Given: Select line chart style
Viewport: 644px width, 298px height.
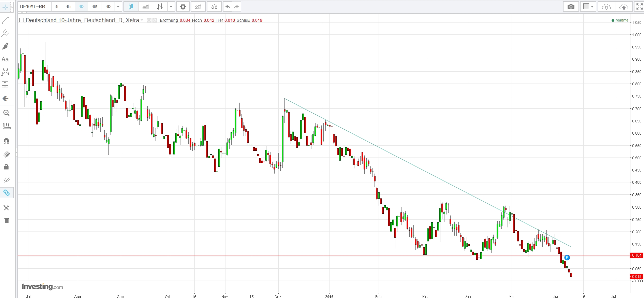Looking at the screenshot, I should [x=145, y=6].
